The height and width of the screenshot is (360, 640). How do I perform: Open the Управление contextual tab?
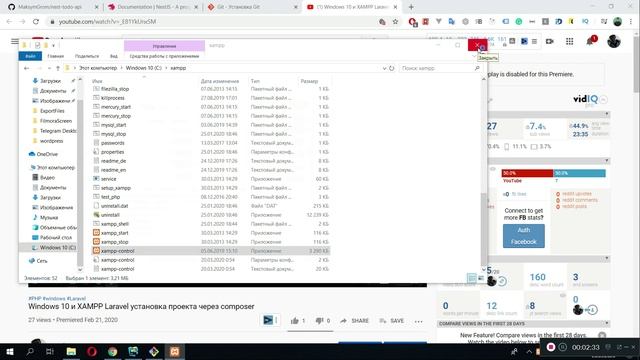pyautogui.click(x=164, y=46)
